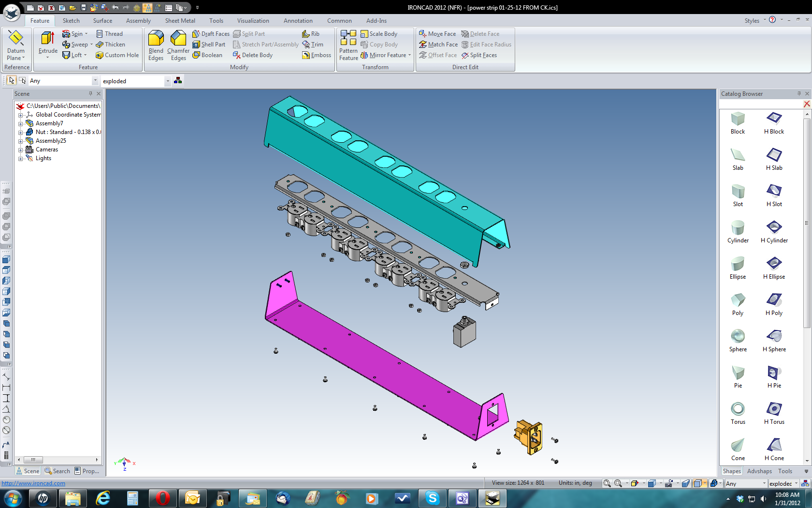This screenshot has width=812, height=508.
Task: Pin the Scene panel with the pushpin
Action: click(90, 93)
